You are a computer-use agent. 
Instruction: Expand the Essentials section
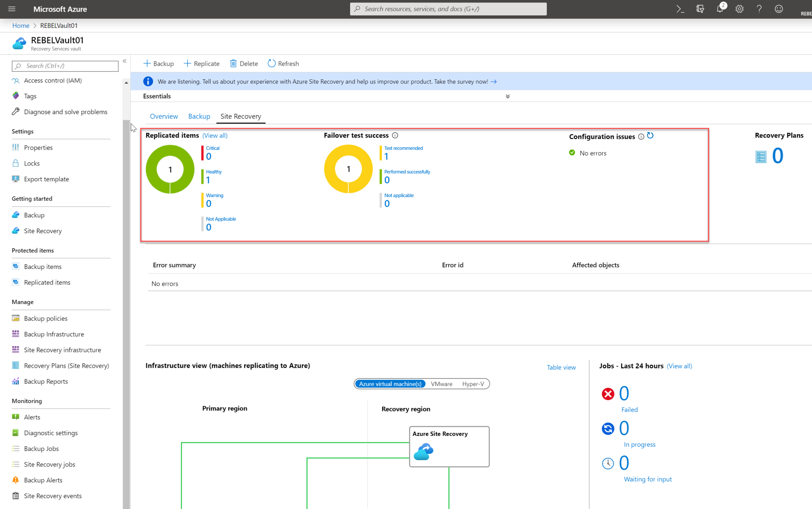[507, 96]
